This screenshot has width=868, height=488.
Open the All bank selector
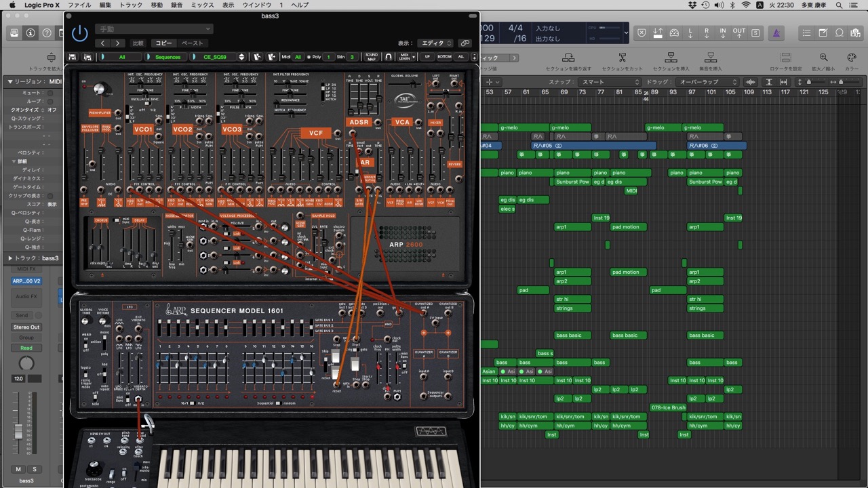coord(122,57)
